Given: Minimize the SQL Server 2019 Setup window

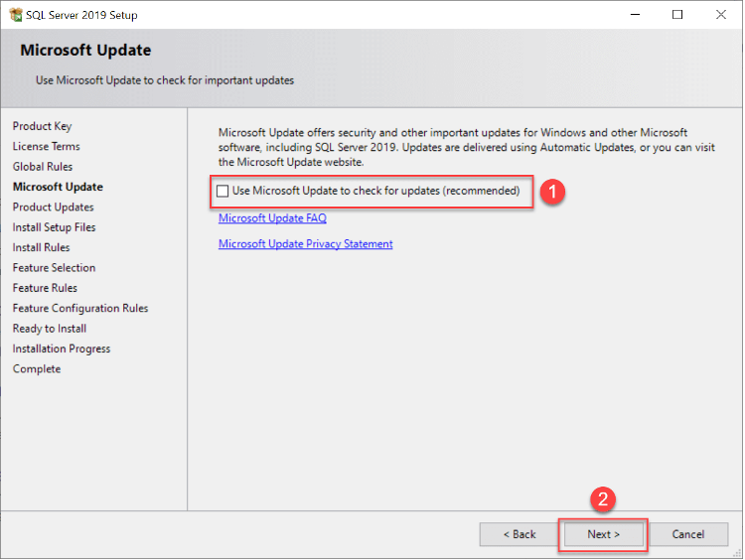Looking at the screenshot, I should coord(635,15).
